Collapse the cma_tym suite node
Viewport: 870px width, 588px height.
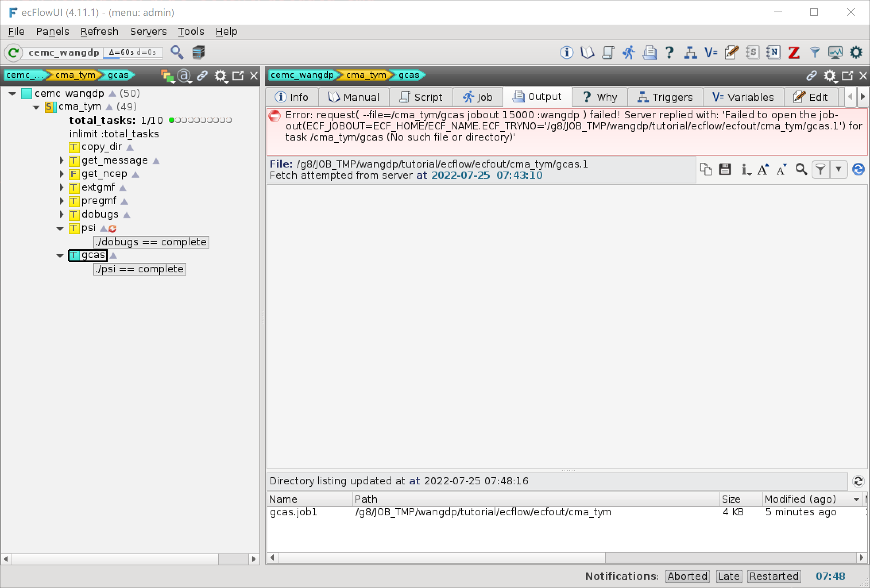36,107
